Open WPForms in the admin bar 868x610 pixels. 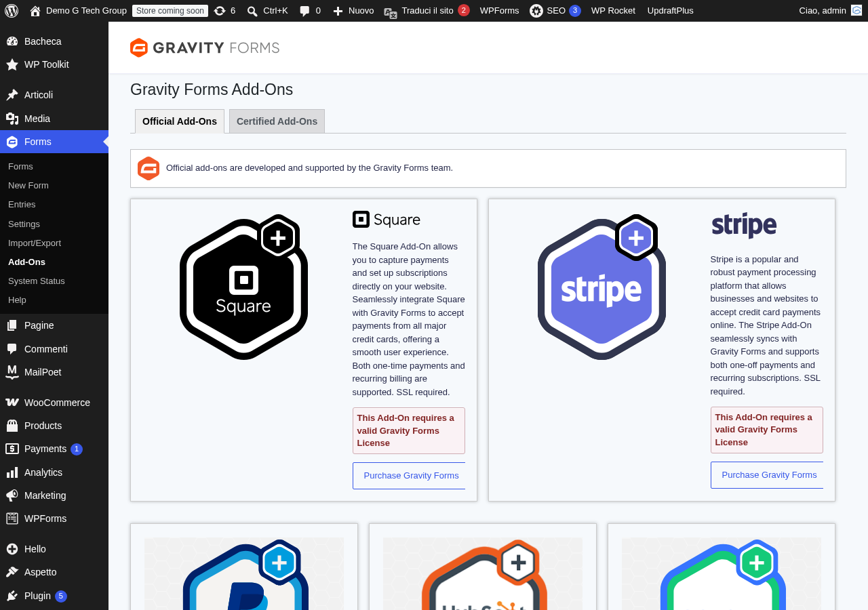(x=500, y=11)
